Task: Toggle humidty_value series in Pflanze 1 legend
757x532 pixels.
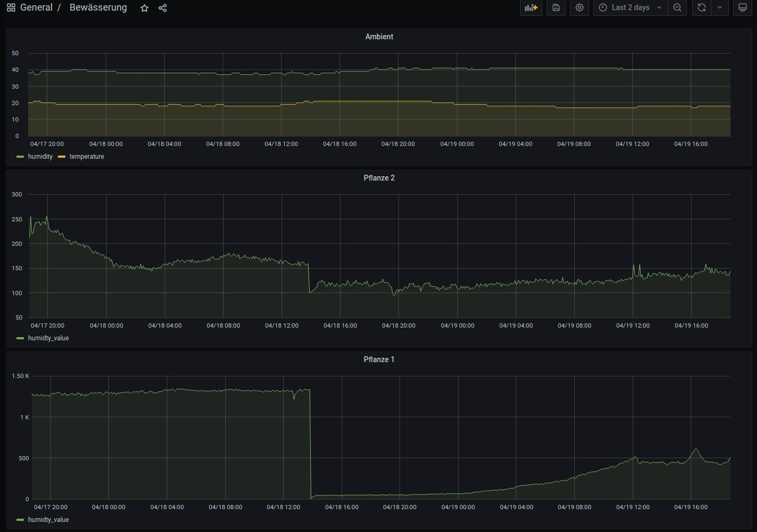Action: (48, 520)
